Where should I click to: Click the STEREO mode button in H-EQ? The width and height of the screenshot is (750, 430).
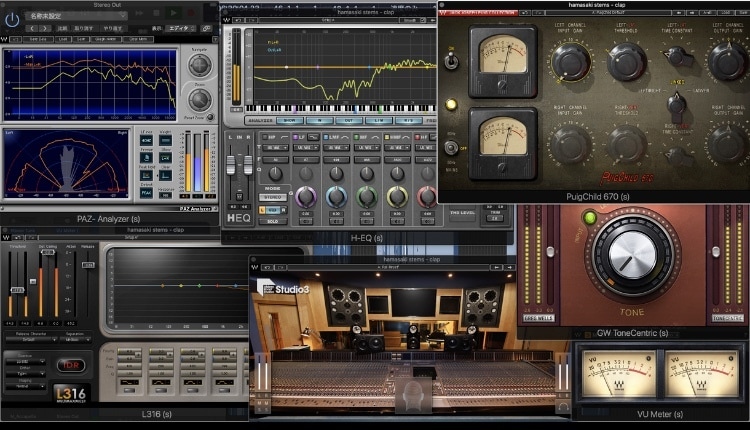coord(273,197)
